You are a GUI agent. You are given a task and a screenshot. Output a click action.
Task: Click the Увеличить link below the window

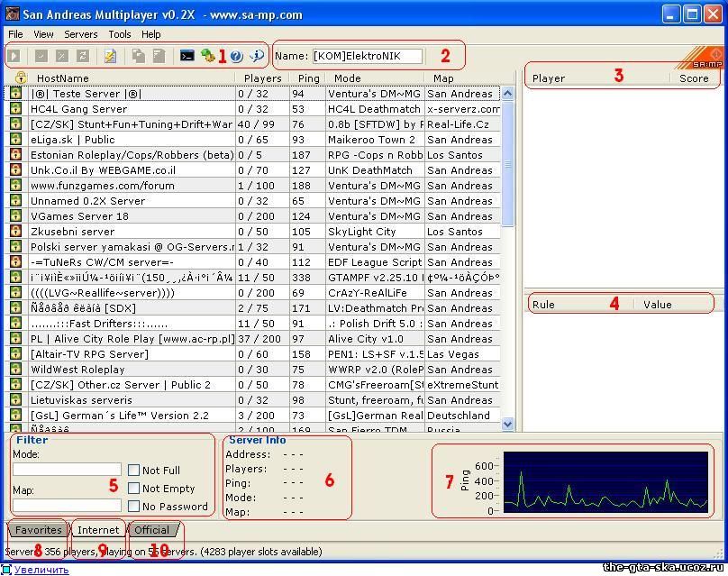click(41, 570)
